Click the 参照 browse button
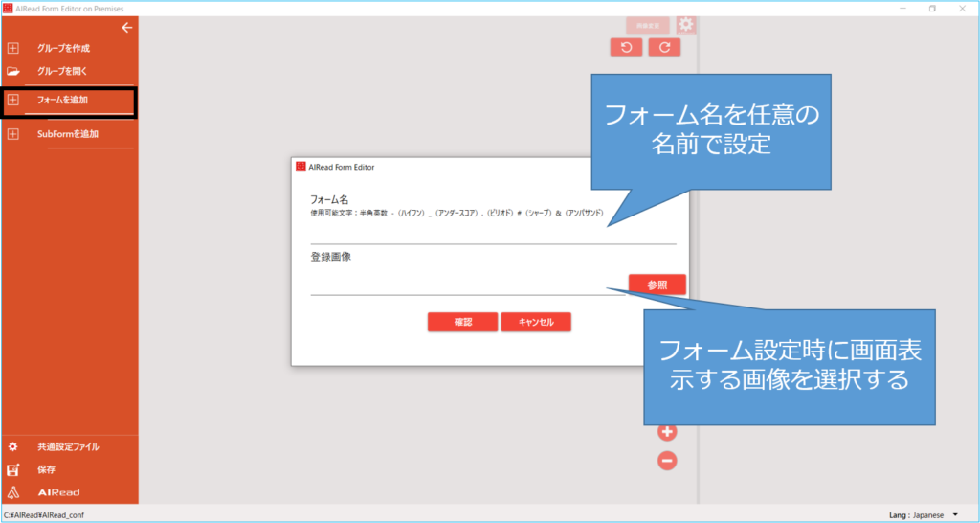The height and width of the screenshot is (523, 980). (x=657, y=284)
